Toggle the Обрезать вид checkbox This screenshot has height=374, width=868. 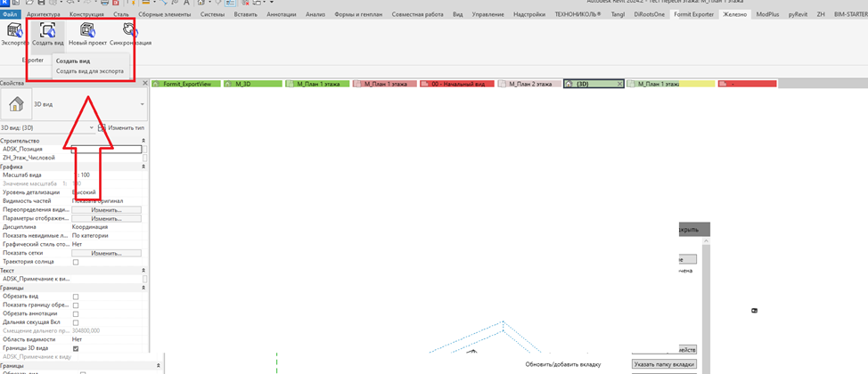tap(76, 297)
